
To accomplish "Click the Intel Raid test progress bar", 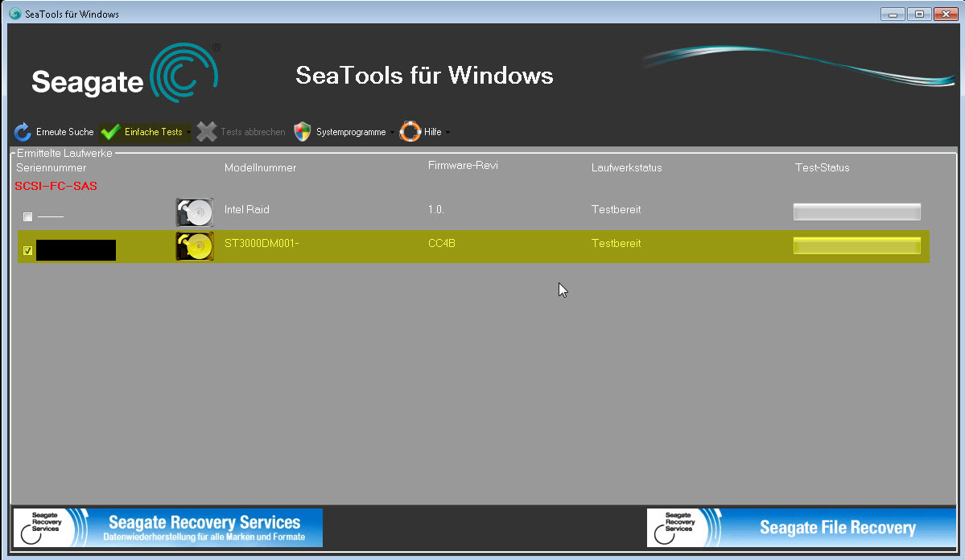I will coord(856,212).
